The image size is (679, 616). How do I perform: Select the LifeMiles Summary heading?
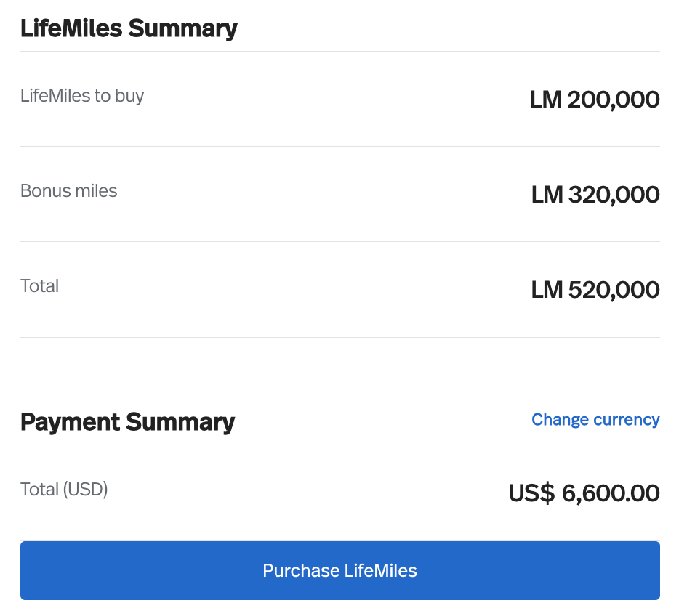[x=129, y=28]
